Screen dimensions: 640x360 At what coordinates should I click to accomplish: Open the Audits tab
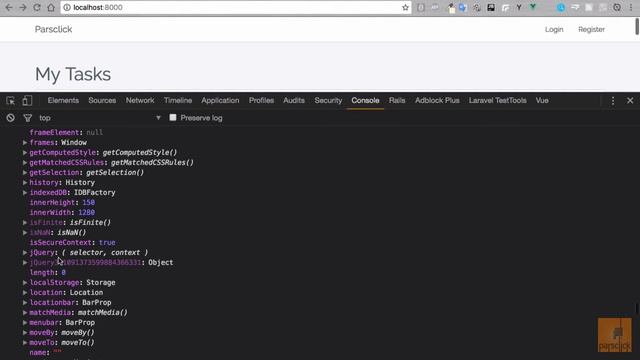tap(294, 100)
